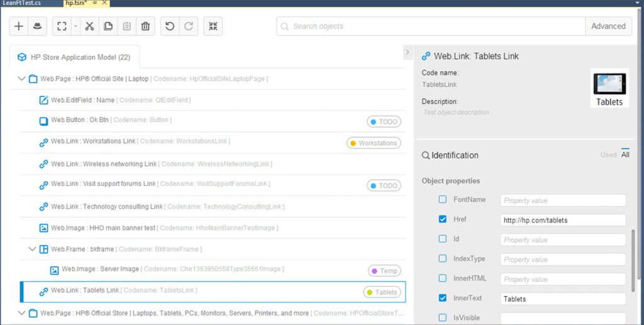Viewport: 644px width, 325px height.
Task: Enable the Id property checkbox
Action: [x=442, y=239]
